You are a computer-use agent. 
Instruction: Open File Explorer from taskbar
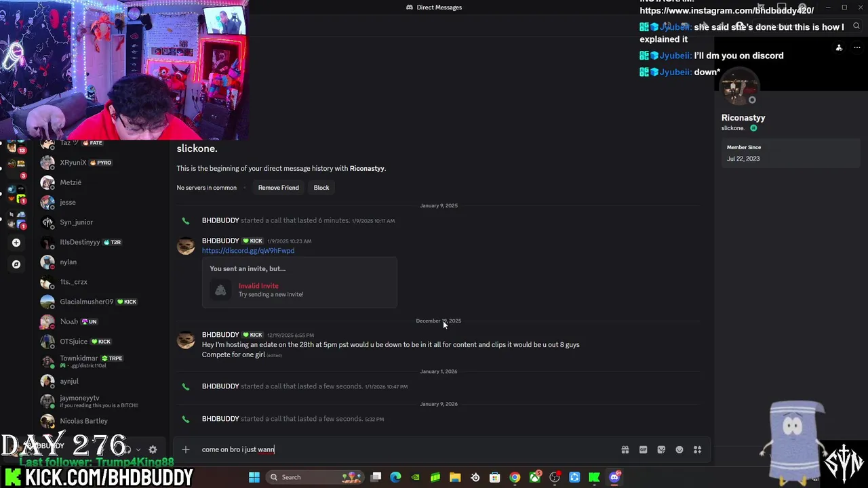coord(455,477)
